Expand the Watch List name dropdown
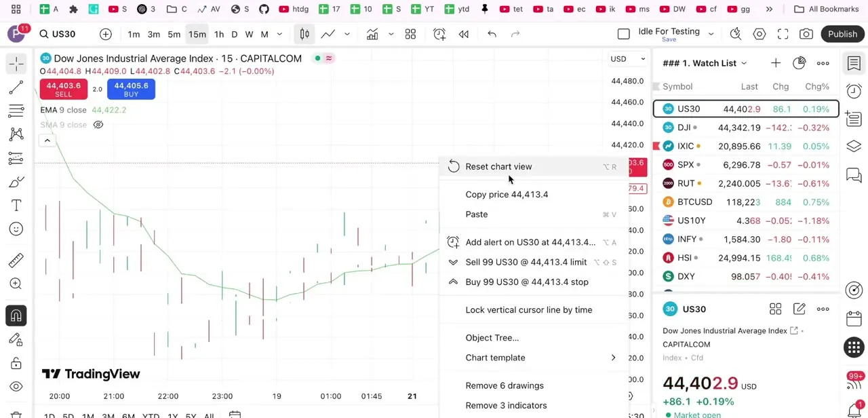This screenshot has height=418, width=868. pyautogui.click(x=744, y=64)
